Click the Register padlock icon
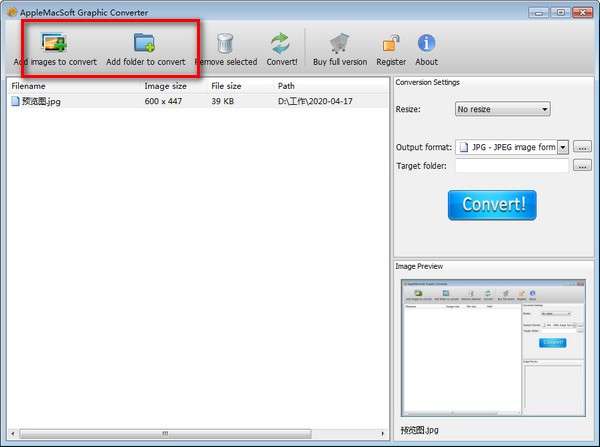 click(x=391, y=43)
